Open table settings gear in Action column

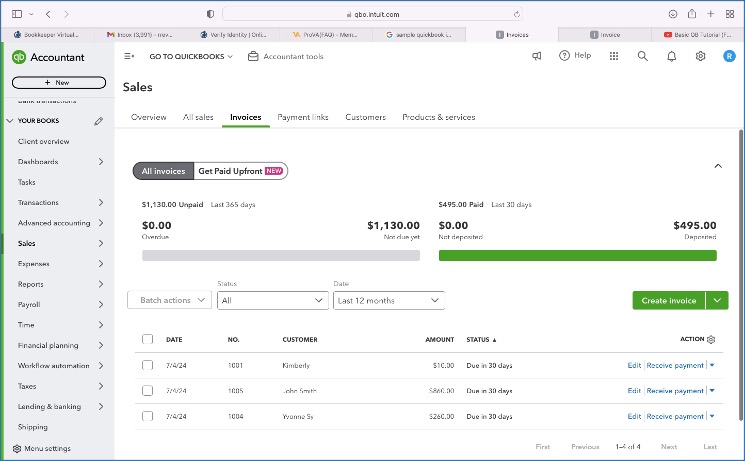click(x=711, y=339)
